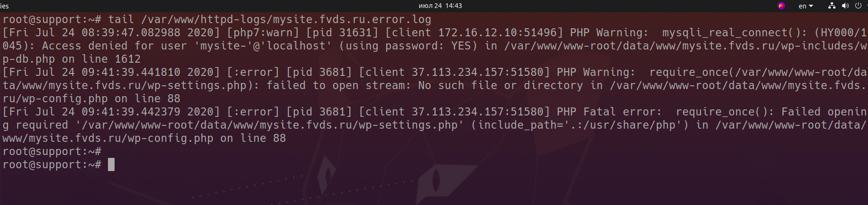
Task: Open the volume speaker indicator
Action: point(845,6)
